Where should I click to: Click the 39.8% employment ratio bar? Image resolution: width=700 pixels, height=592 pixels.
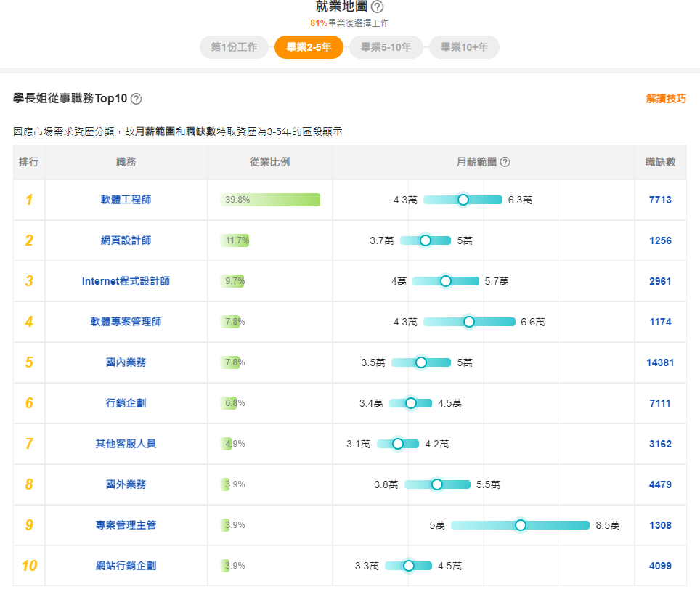(x=270, y=200)
